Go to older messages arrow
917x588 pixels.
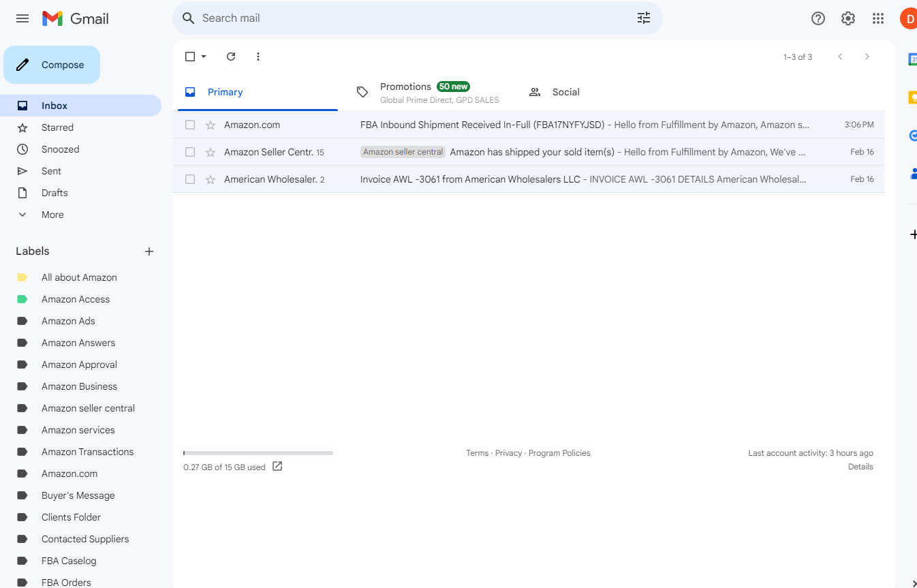867,57
